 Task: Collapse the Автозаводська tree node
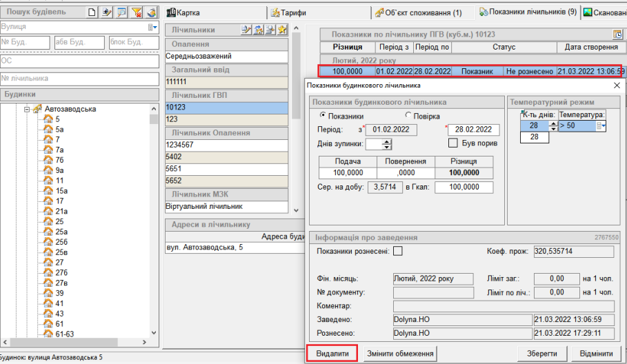pyautogui.click(x=27, y=109)
